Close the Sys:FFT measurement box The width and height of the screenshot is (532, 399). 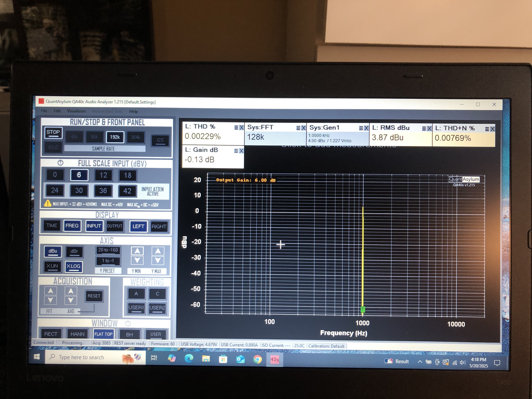tap(303, 128)
